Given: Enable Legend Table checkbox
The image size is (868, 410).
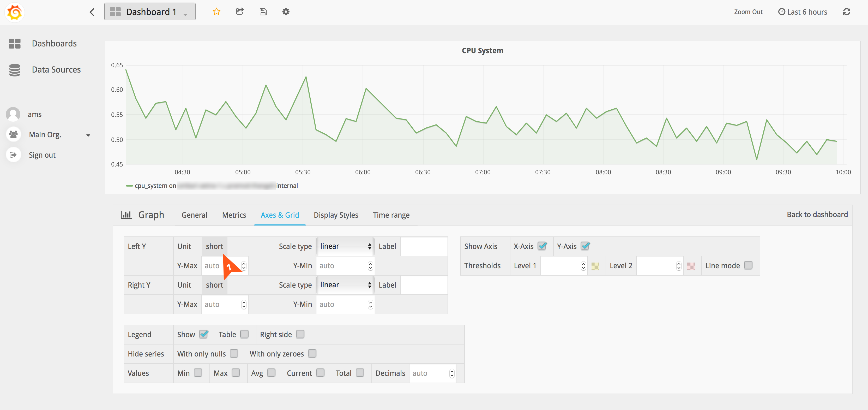Looking at the screenshot, I should coord(244,334).
